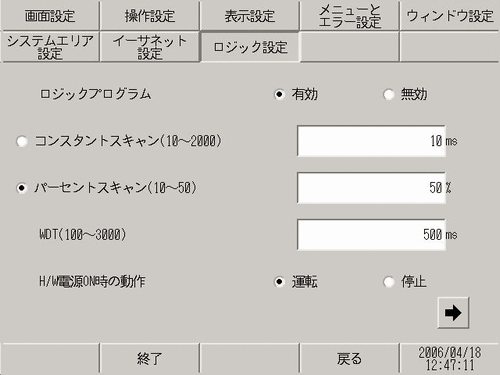Select 有効 for ロジックプログラム
The width and height of the screenshot is (500, 375).
279,94
